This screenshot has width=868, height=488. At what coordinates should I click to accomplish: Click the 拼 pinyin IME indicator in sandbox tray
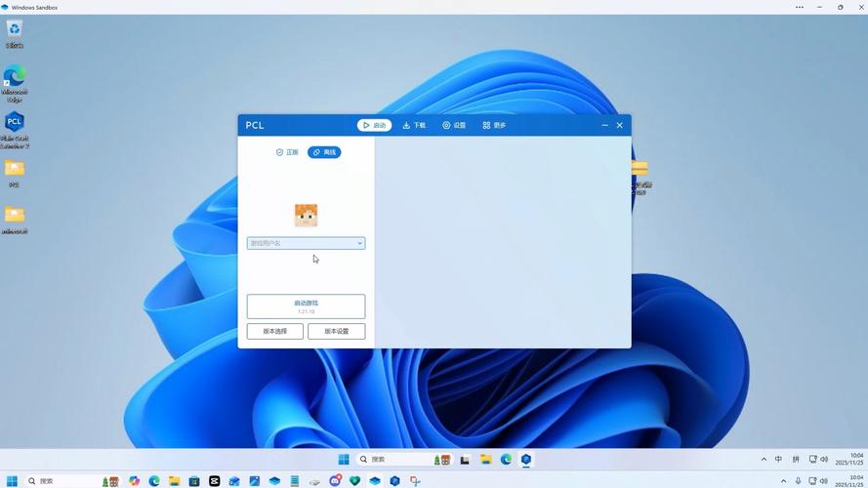click(x=796, y=460)
